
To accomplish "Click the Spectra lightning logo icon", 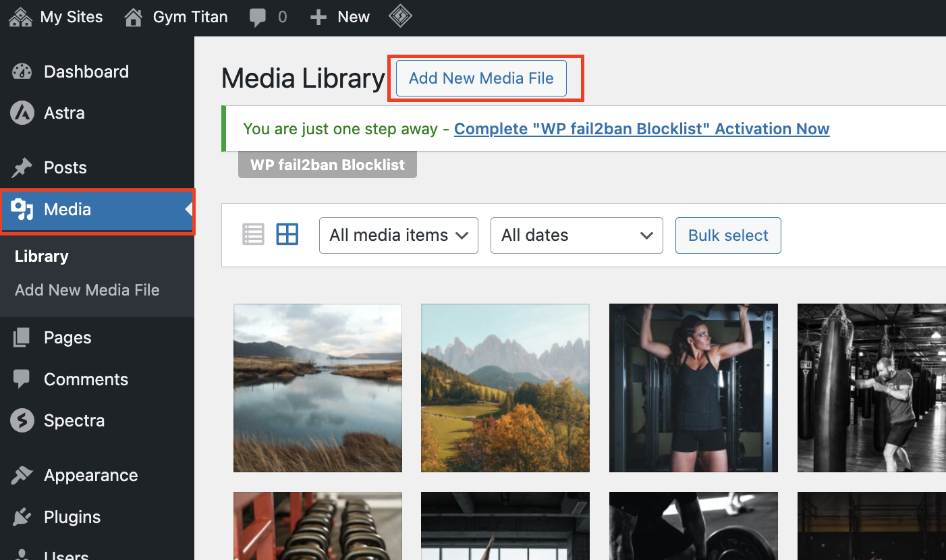I will pos(22,420).
